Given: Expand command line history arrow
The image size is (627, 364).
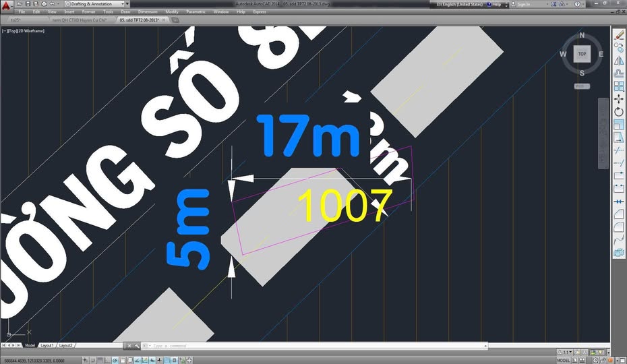Looking at the screenshot, I should point(485,346).
